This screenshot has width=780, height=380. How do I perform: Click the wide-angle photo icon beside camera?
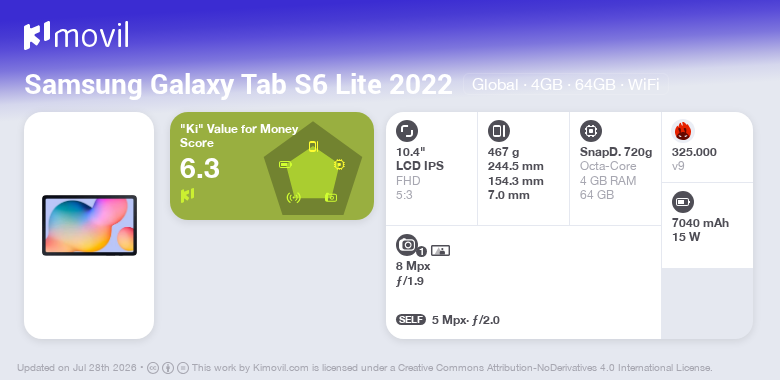tap(440, 251)
